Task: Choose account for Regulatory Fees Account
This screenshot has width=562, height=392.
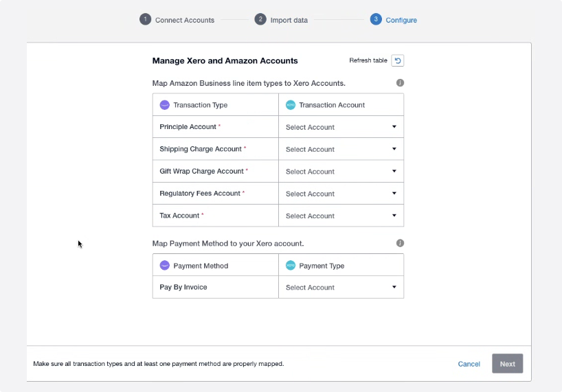Action: pos(341,194)
